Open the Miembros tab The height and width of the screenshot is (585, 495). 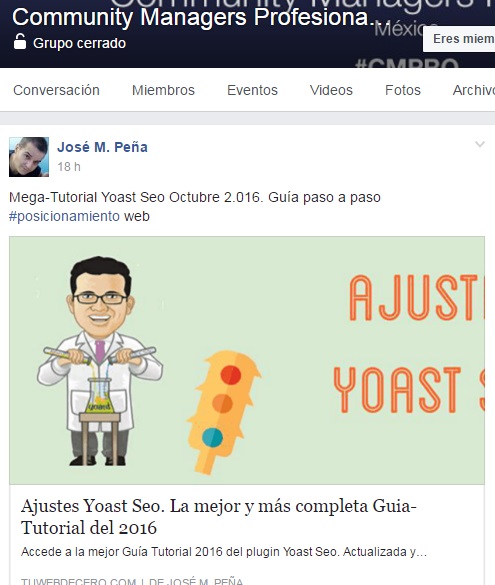163,90
